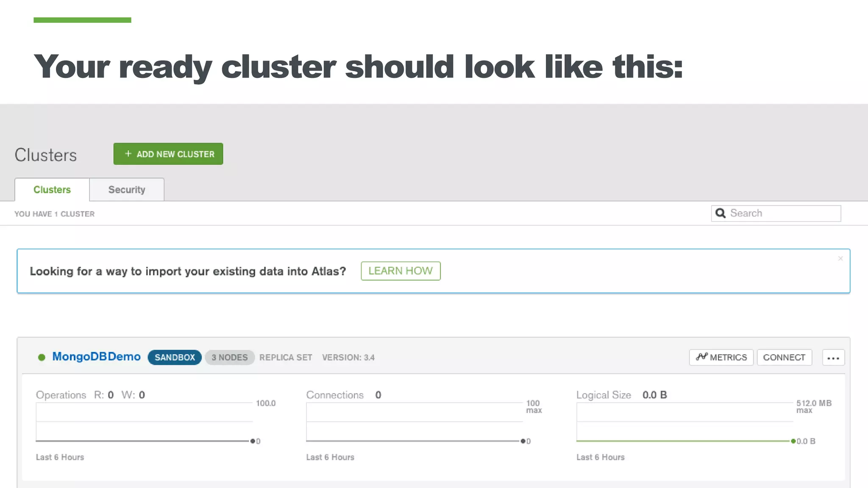
Task: Click the Connect button
Action: [785, 358]
